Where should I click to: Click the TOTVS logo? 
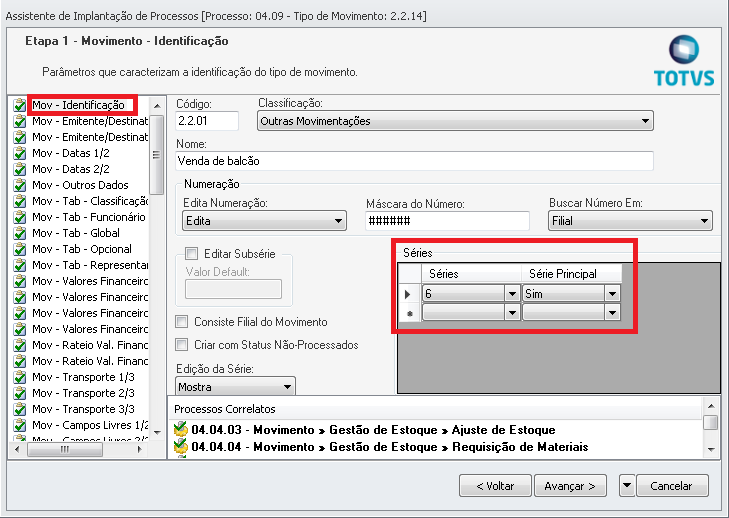[x=684, y=61]
